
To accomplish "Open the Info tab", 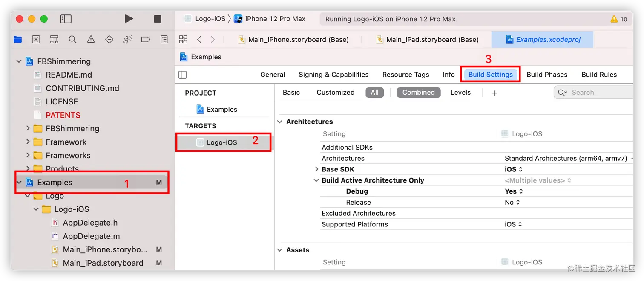I will tap(448, 75).
